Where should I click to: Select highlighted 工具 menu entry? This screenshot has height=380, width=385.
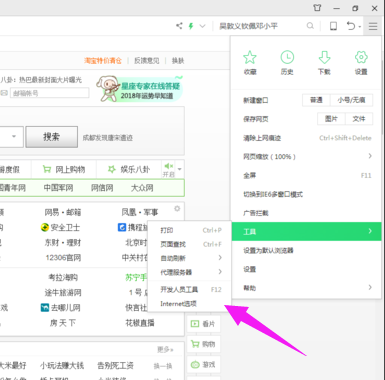(306, 231)
